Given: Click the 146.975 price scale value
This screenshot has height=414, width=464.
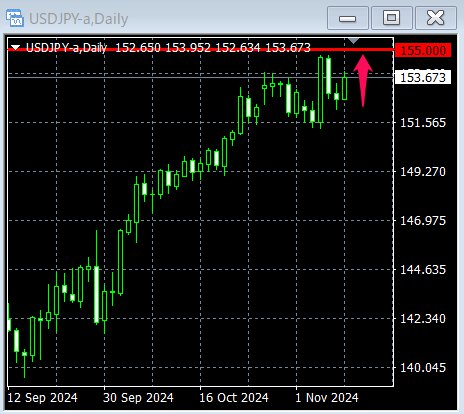Looking at the screenshot, I should pyautogui.click(x=423, y=221).
